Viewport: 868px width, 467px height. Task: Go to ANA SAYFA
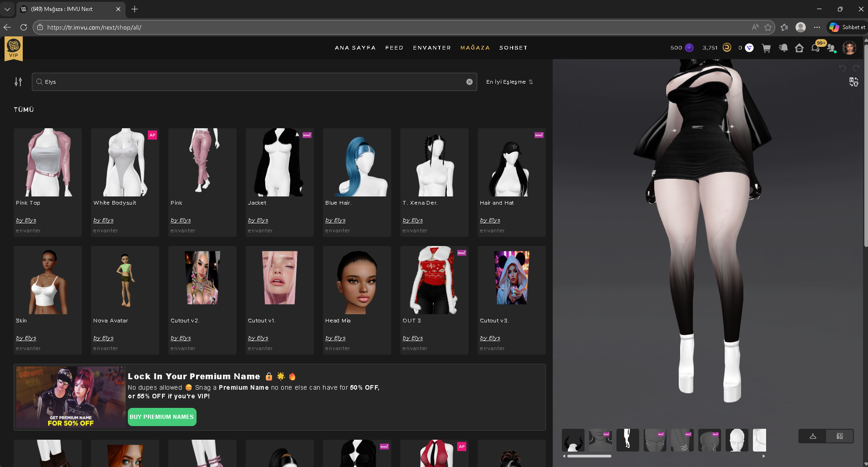(355, 48)
